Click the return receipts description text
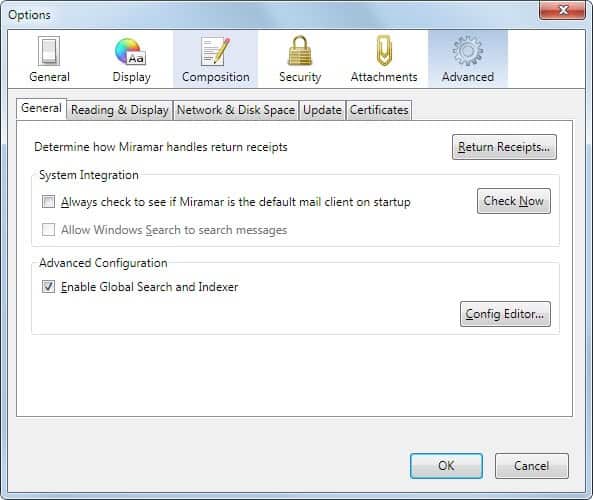The image size is (593, 500). (x=161, y=147)
